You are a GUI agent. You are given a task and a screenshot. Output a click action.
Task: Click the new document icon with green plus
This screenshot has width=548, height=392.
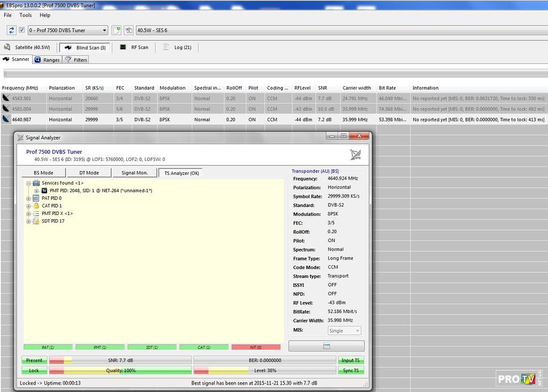tap(116, 30)
